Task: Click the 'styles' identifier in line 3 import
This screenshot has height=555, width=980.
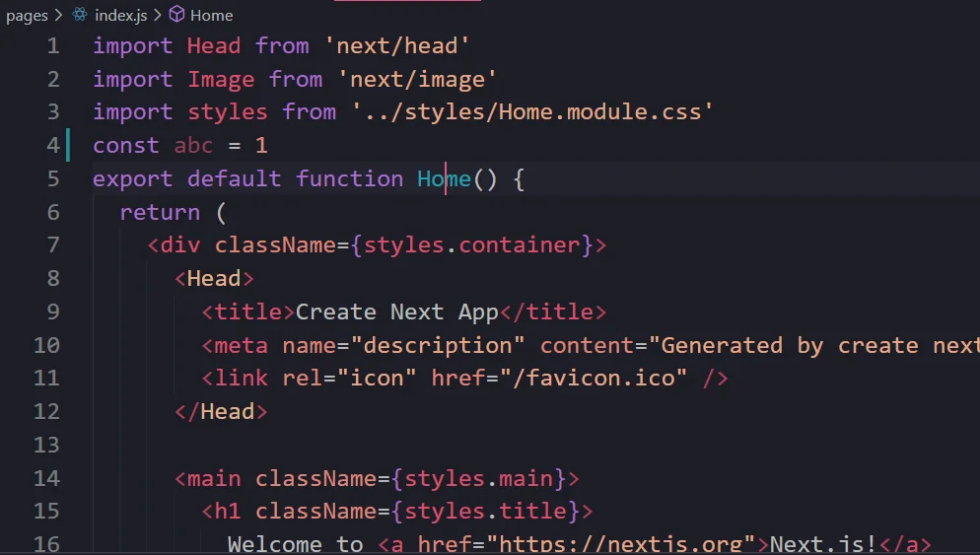Action: [228, 111]
